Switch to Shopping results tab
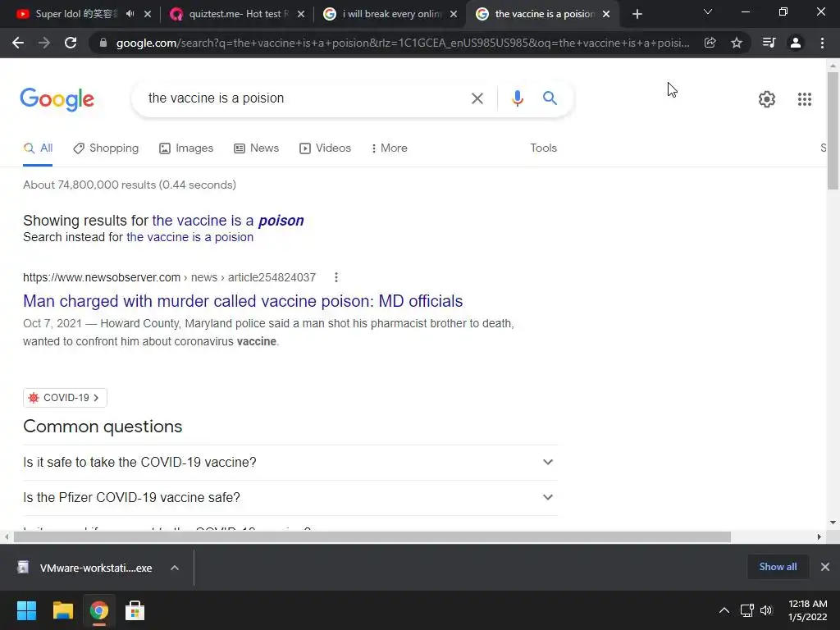Screen dimensions: 840x630 pyautogui.click(x=106, y=148)
